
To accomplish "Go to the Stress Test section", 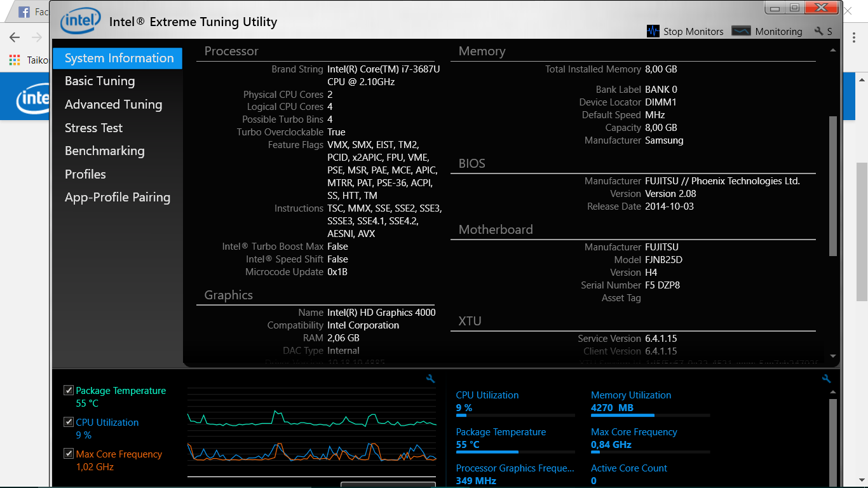I will tap(93, 128).
